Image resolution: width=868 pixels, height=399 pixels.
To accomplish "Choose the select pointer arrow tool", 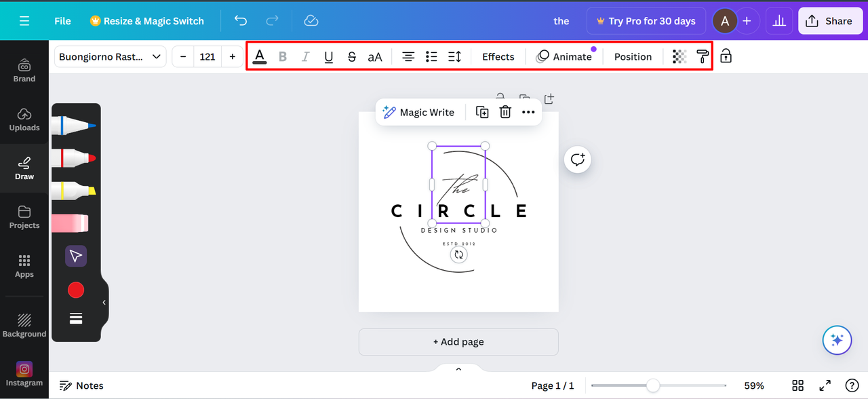I will [76, 256].
